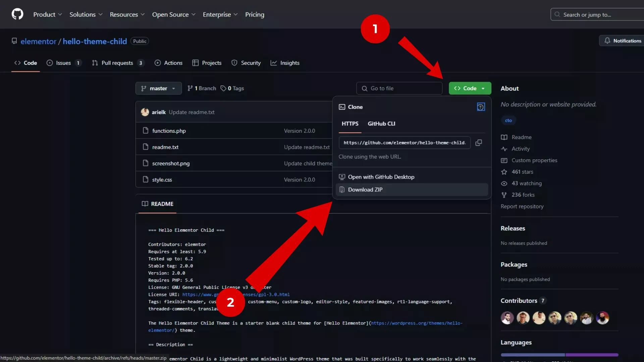644x362 pixels.
Task: Click the first contributor avatar
Action: (507, 318)
